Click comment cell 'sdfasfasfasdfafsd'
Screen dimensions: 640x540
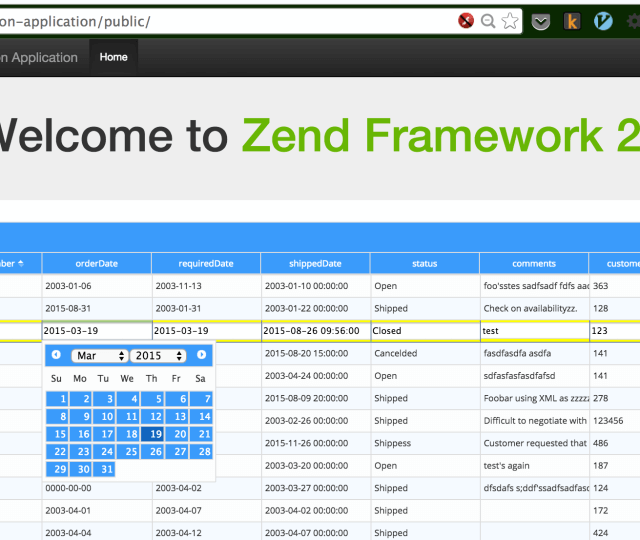pos(535,376)
